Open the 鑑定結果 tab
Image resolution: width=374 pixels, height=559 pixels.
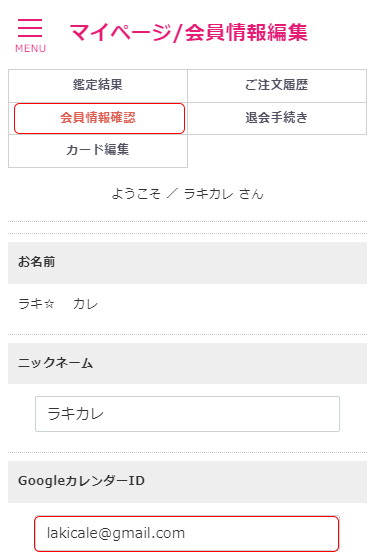(x=98, y=86)
